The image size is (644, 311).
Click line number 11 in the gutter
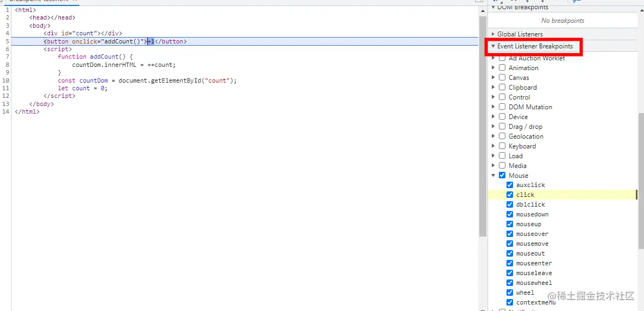[x=6, y=88]
